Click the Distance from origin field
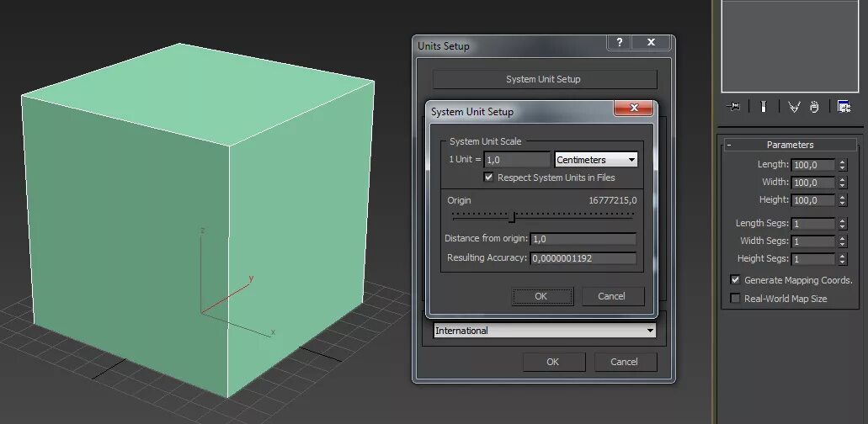 (583, 239)
